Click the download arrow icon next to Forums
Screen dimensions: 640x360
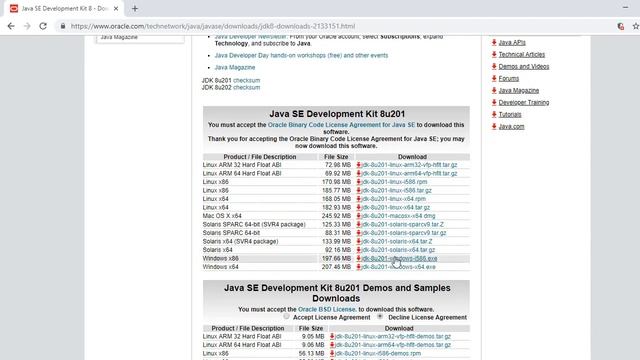point(494,78)
